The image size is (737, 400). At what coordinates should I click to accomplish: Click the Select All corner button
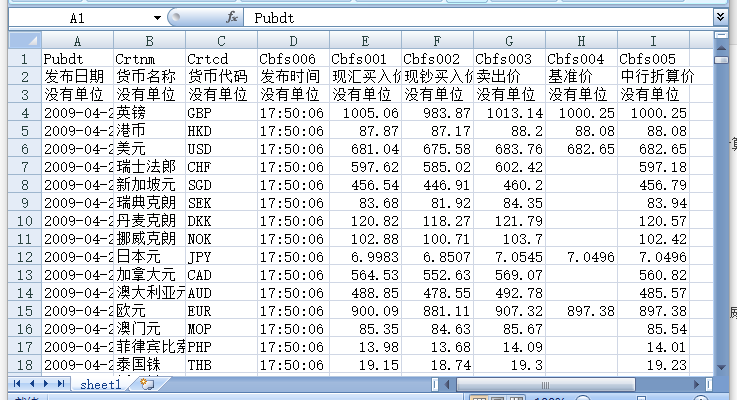coord(25,40)
